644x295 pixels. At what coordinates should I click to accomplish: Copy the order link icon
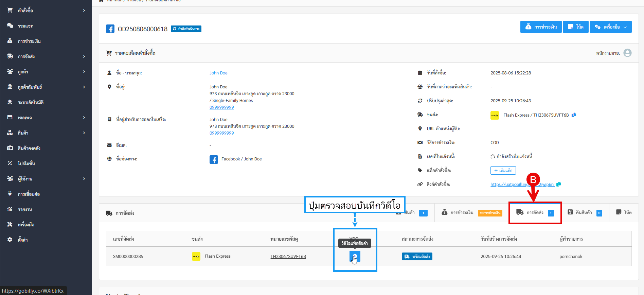558,184
